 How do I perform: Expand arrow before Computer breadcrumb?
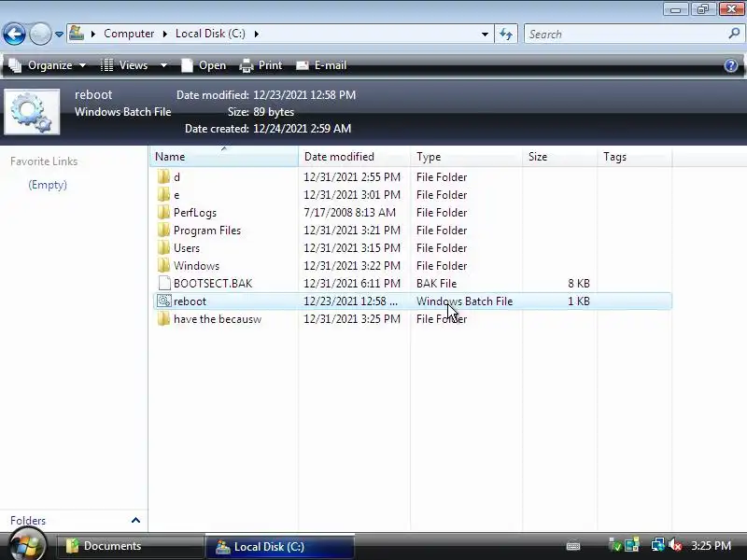point(92,34)
